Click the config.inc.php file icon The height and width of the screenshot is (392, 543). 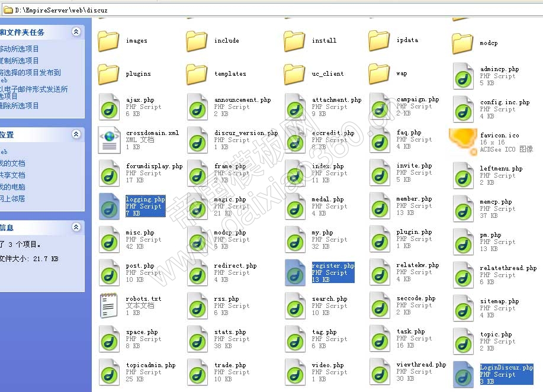point(463,109)
